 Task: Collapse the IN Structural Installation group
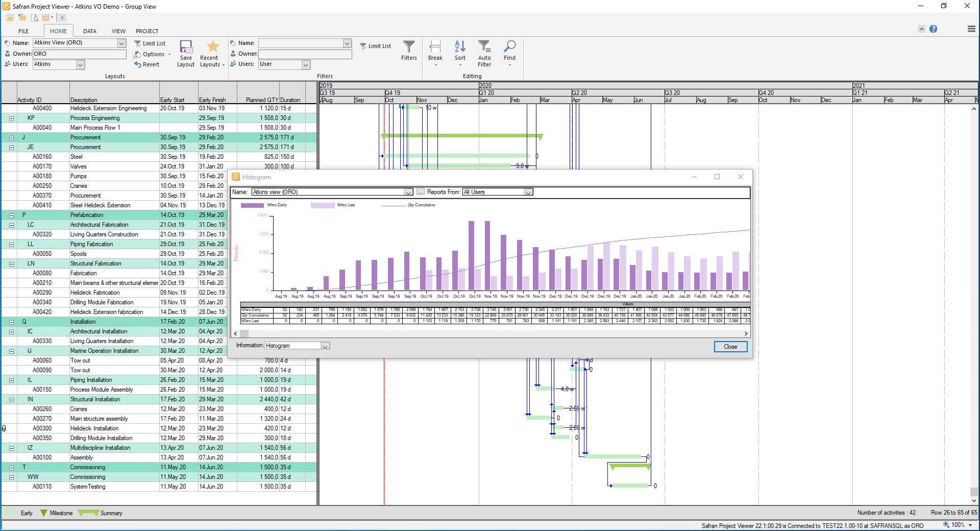[11, 400]
